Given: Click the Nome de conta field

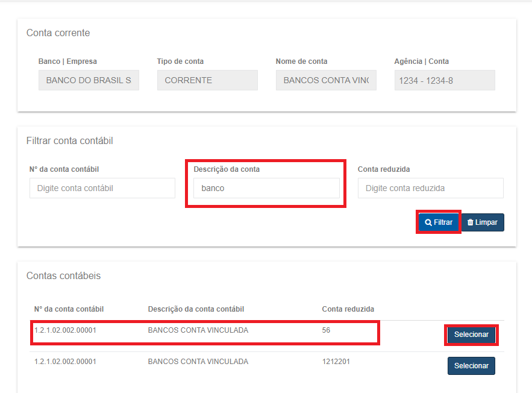Looking at the screenshot, I should click(326, 80).
